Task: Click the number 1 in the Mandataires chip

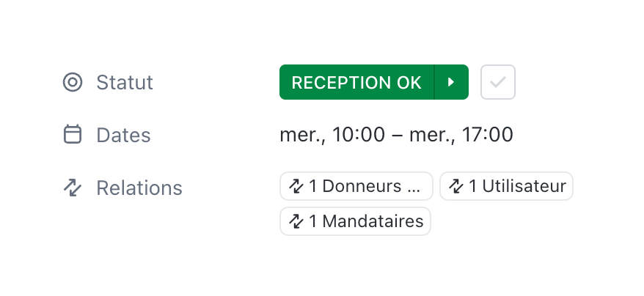Action: (x=312, y=221)
